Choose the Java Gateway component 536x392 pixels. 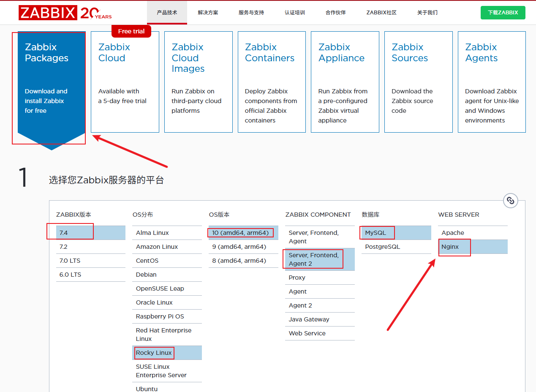click(320, 319)
